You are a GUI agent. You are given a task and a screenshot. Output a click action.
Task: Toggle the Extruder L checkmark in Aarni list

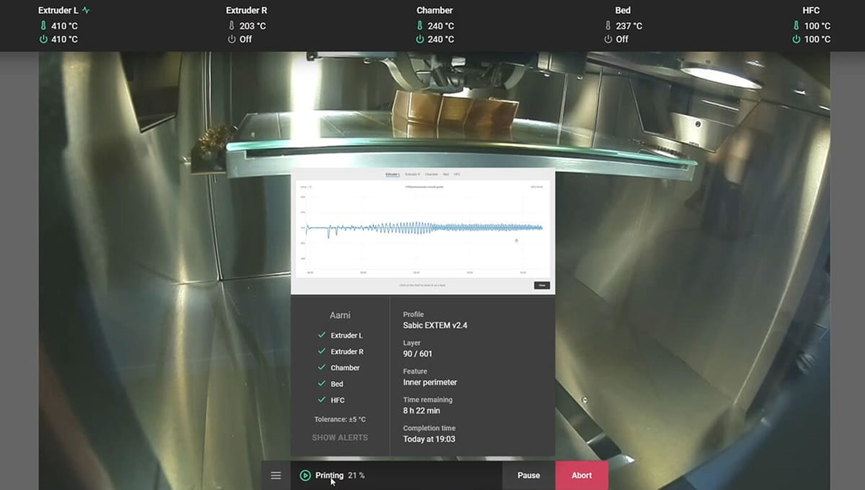click(x=321, y=336)
